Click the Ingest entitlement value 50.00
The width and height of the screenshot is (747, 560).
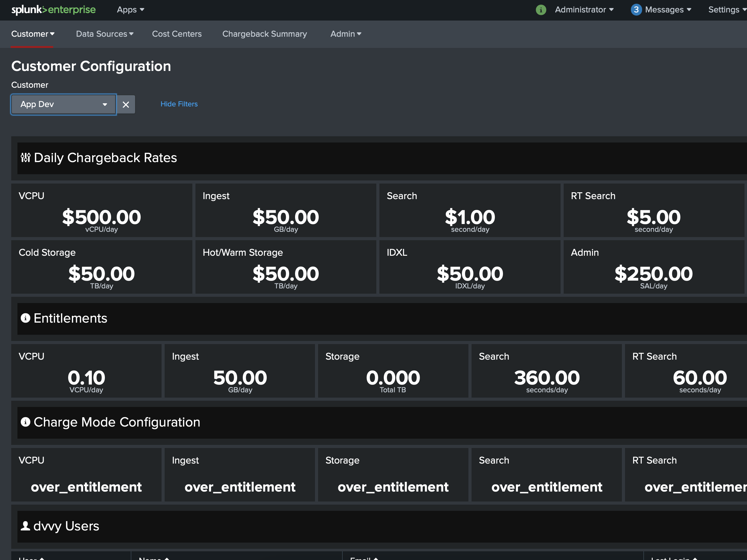coord(240,378)
